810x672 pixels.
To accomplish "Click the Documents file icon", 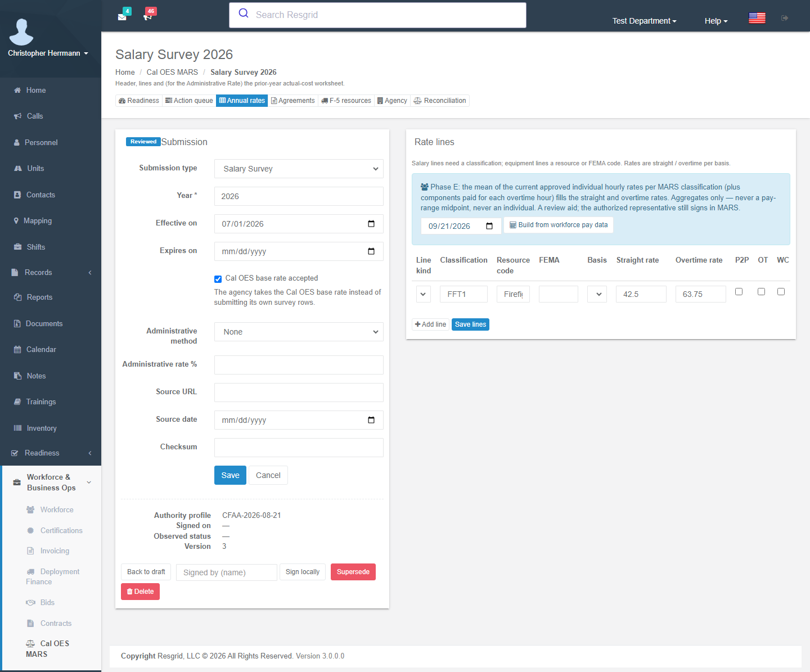I will [17, 324].
